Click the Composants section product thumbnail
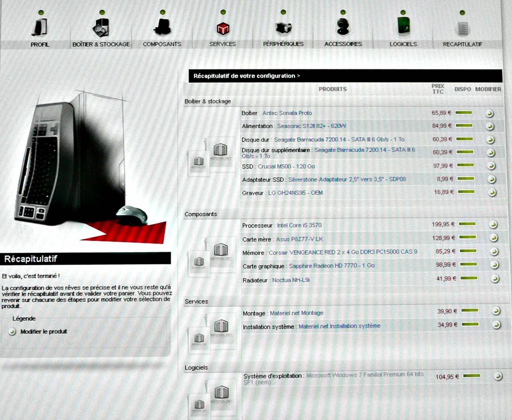This screenshot has height=420, width=512. (211, 256)
